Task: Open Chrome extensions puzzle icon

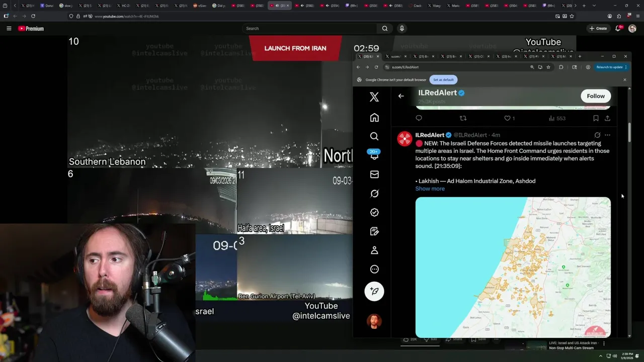Action: 561,67
